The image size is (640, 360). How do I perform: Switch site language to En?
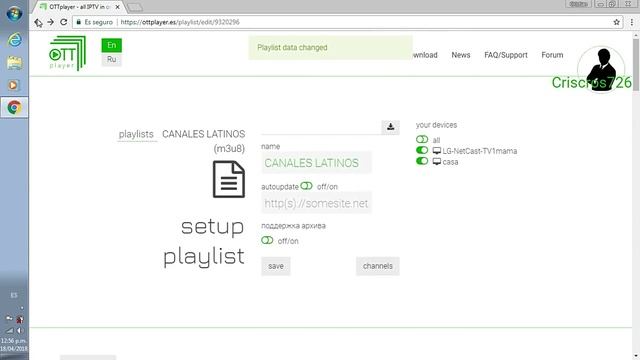click(111, 45)
